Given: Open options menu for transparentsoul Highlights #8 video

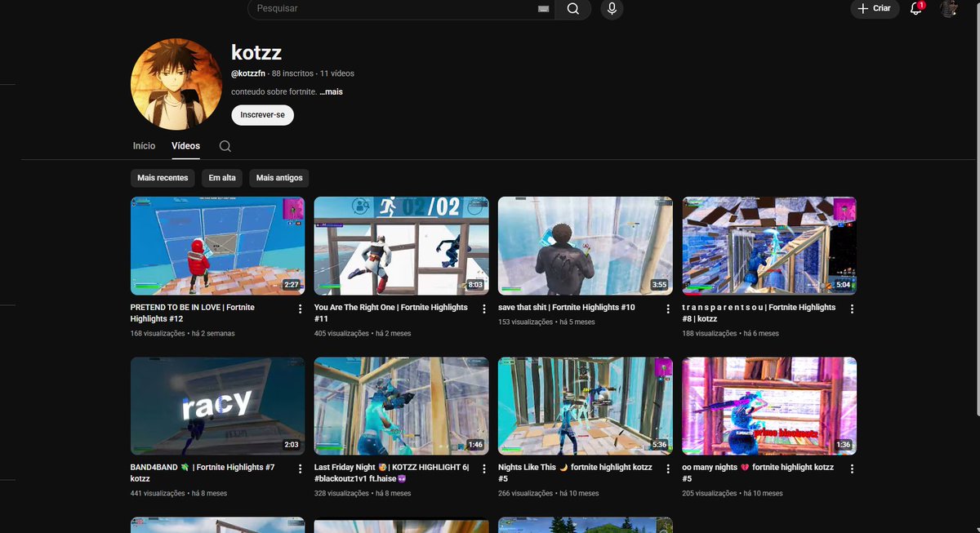Looking at the screenshot, I should coord(852,309).
